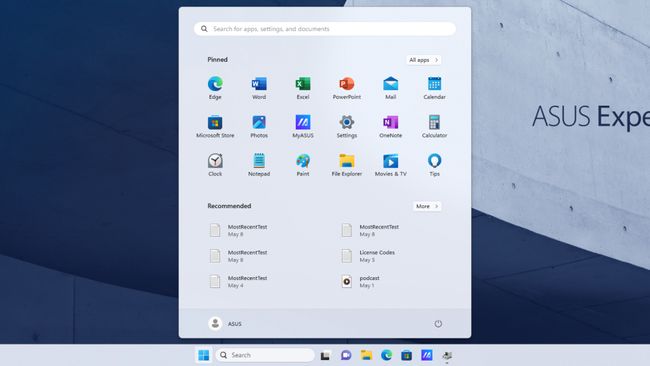Open the MyASUS pinned app
This screenshot has height=366, width=650.
click(x=303, y=126)
